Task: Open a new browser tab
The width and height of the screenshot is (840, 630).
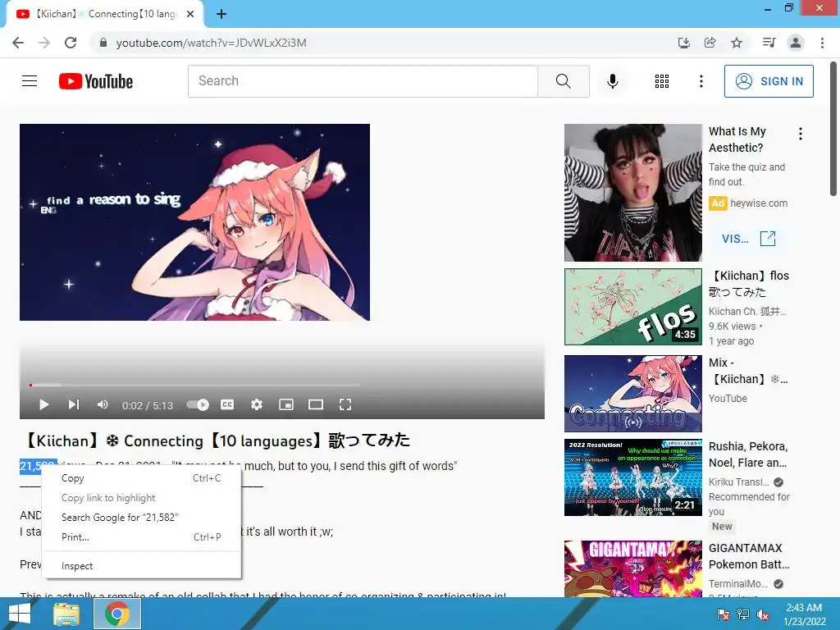Action: [221, 15]
